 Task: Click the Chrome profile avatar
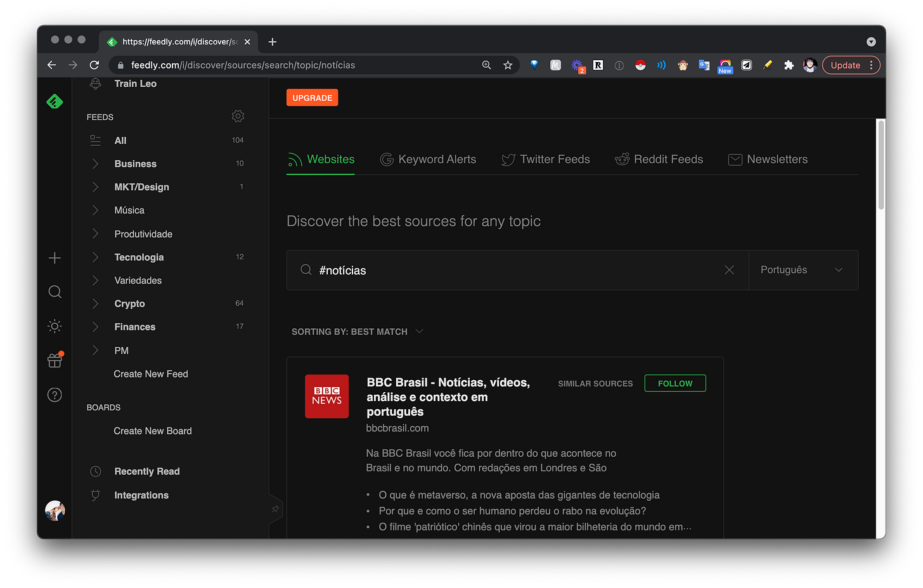[810, 65]
